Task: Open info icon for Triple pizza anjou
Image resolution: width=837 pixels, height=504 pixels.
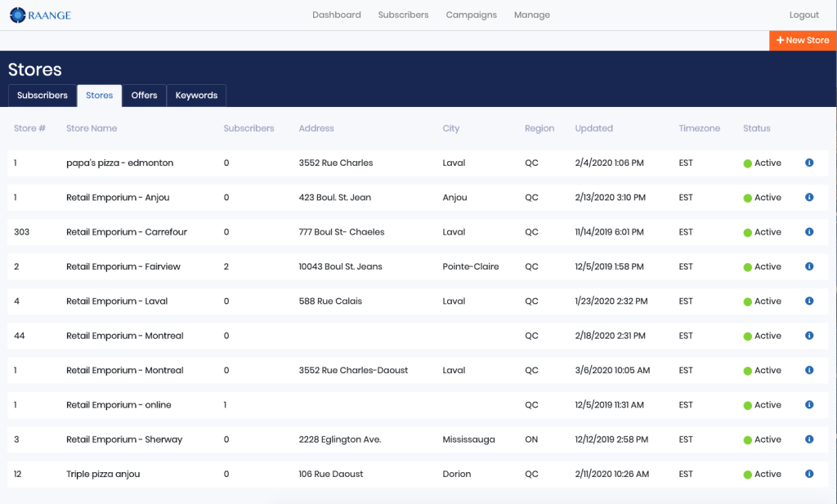Action: tap(809, 474)
